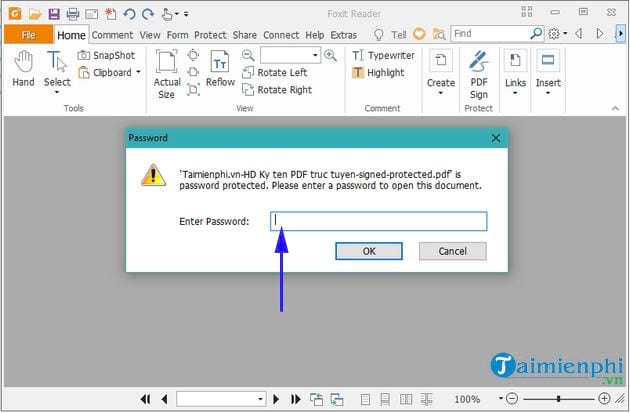Screen dimensions: 630x413
Task: Redo the action in the top toolbar
Action: (x=148, y=14)
